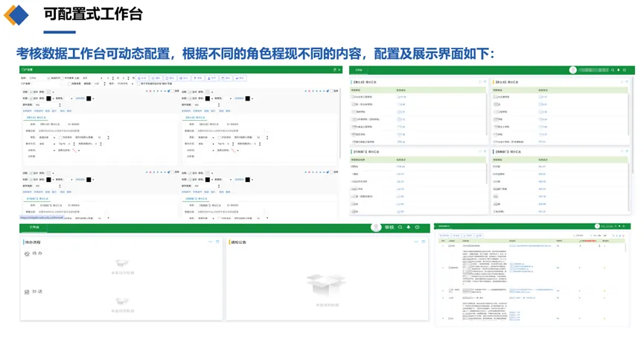
Task: Maximize the first 博士点 得分汇总 card
Action: [485, 82]
